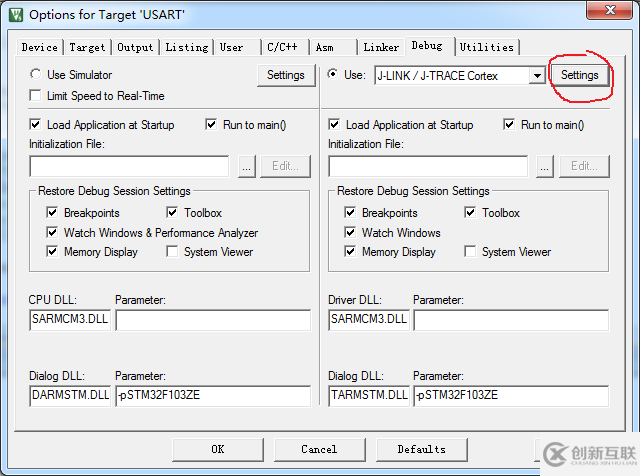This screenshot has height=476, width=640.
Task: Click CPU DLL field SARMCM3.DLL
Action: [x=70, y=320]
